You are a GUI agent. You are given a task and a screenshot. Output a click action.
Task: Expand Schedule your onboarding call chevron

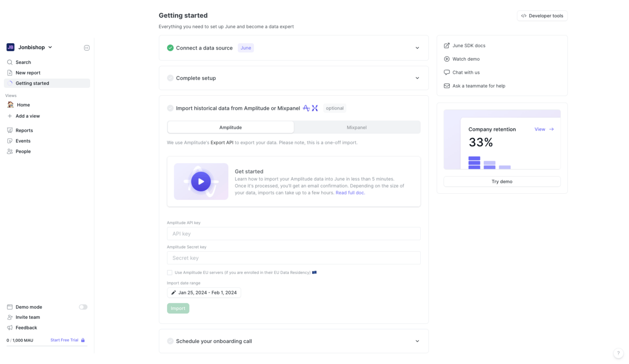coord(417,341)
